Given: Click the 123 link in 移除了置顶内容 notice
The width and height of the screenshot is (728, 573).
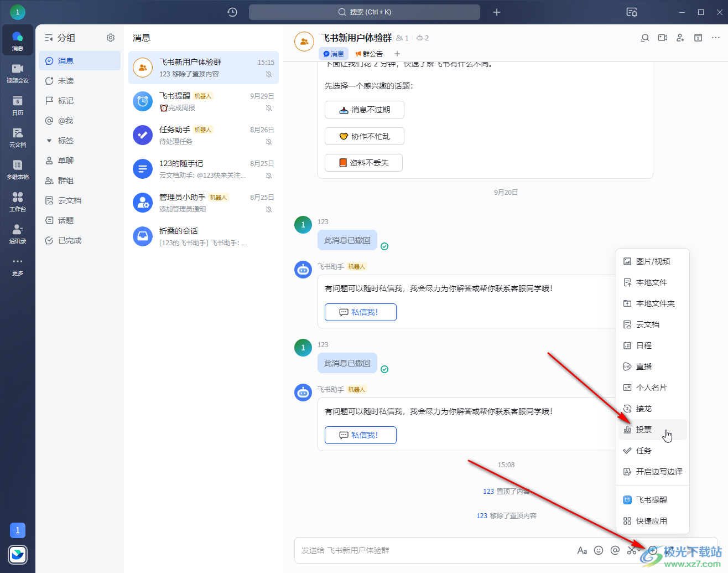Looking at the screenshot, I should [482, 515].
